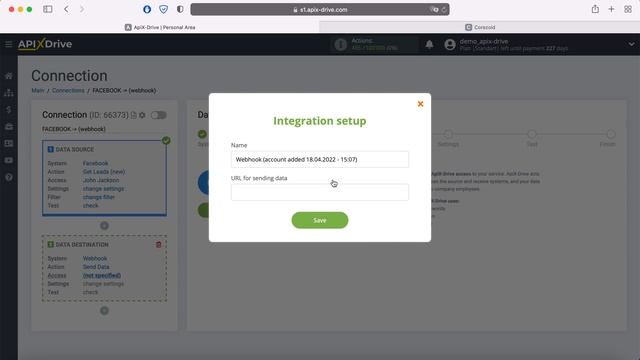Click the Settings step marker
Screen dimensions: 640x360
448,134
